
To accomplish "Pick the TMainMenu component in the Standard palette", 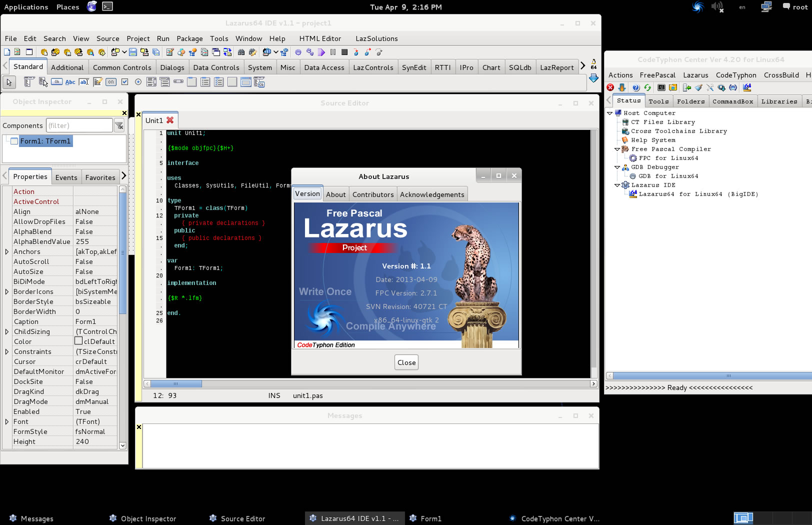I will pos(29,82).
